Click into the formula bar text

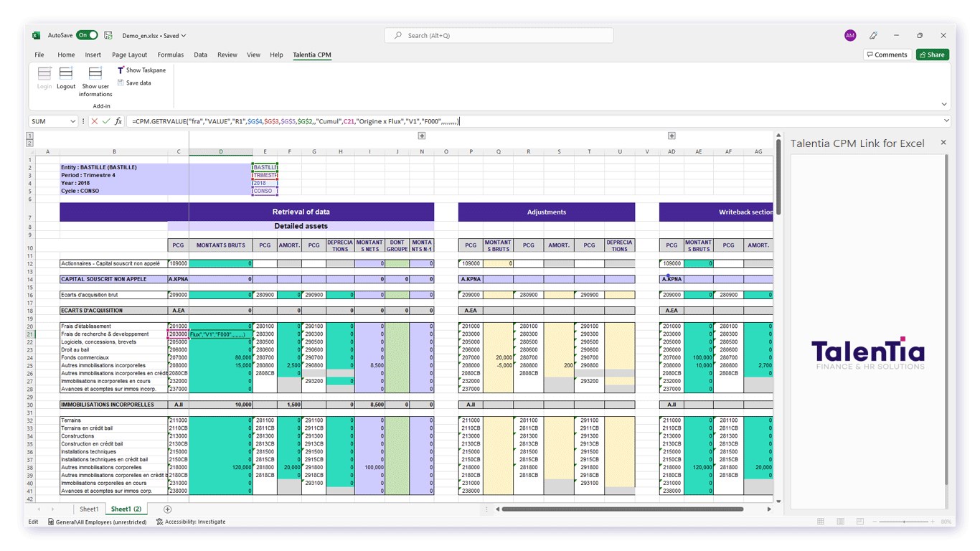[x=533, y=121]
